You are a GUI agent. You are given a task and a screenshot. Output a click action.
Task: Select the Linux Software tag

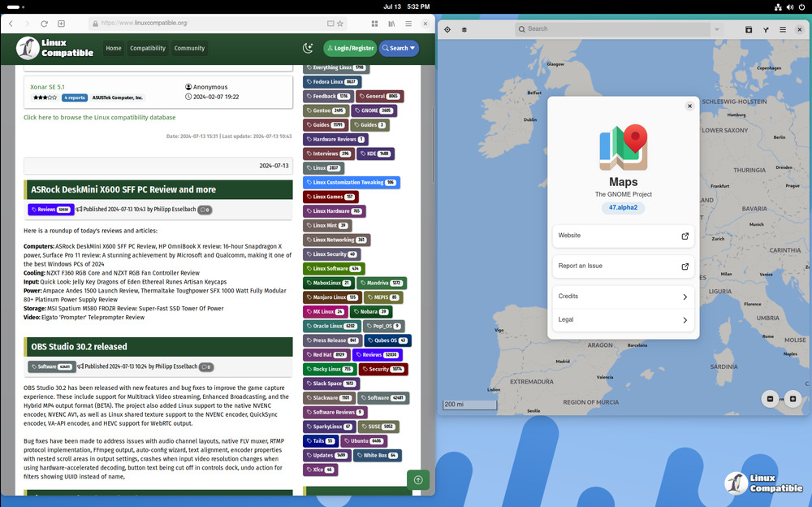click(334, 269)
